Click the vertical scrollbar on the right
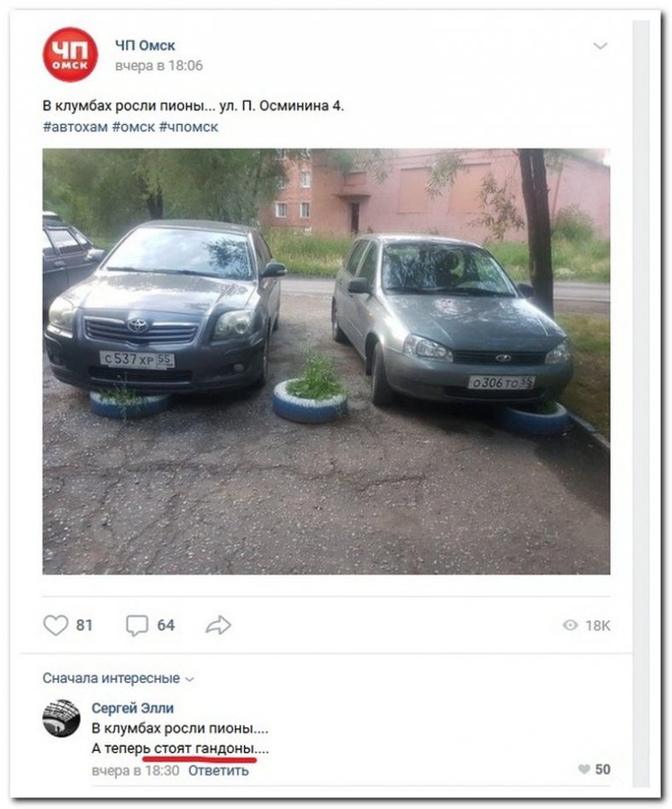The width and height of the screenshot is (672, 809). (641, 404)
